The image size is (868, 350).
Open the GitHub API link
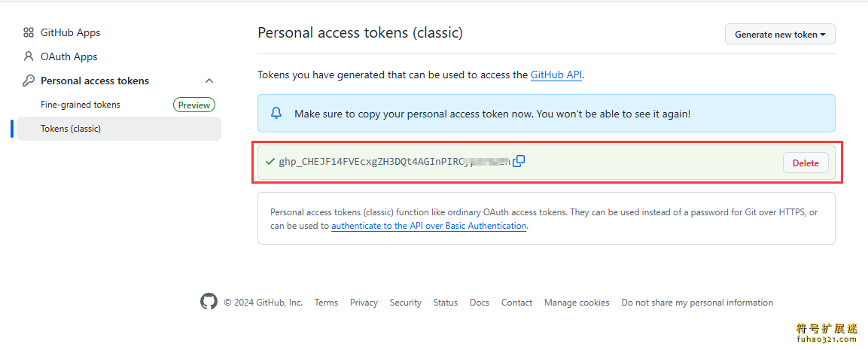pos(556,75)
